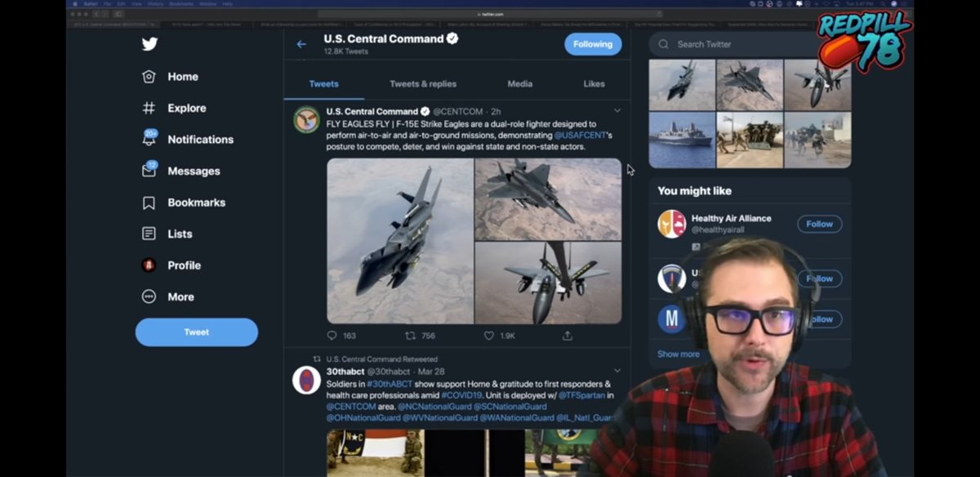Click the @USAFCENT mention link
Viewport: 980px width, 477px height.
pos(582,135)
